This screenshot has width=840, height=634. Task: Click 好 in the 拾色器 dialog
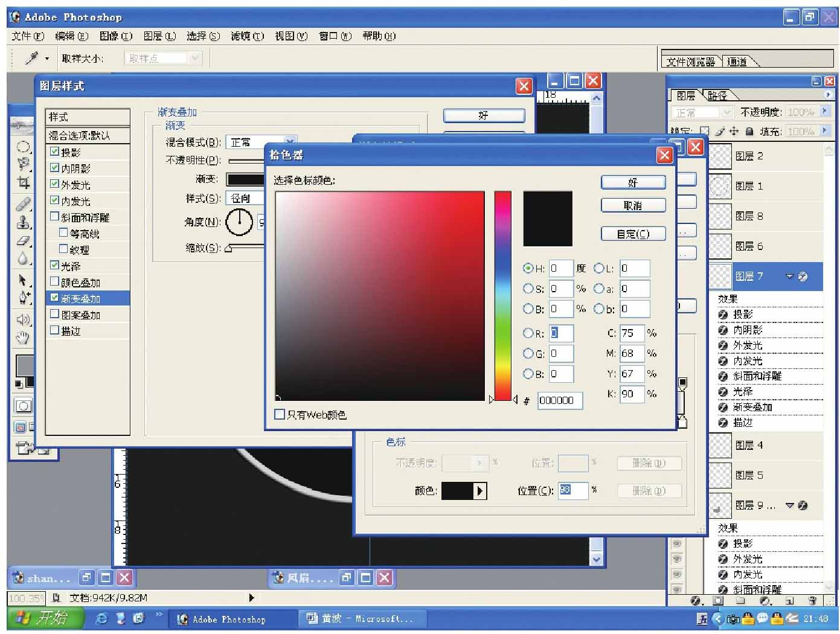(x=633, y=182)
